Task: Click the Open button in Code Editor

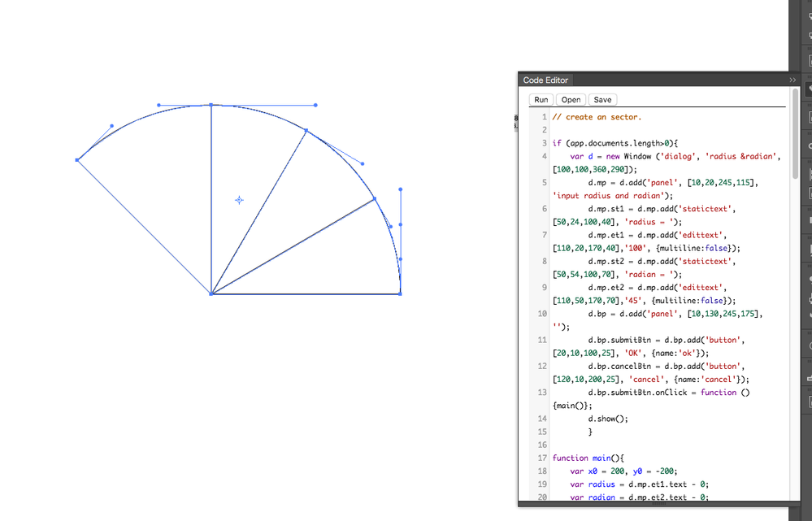Action: pyautogui.click(x=571, y=100)
